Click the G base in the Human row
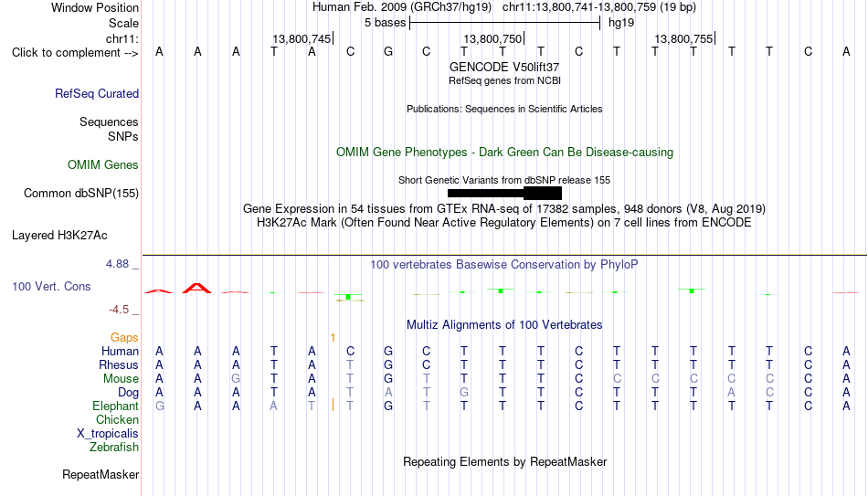The height and width of the screenshot is (496, 868). tap(388, 352)
